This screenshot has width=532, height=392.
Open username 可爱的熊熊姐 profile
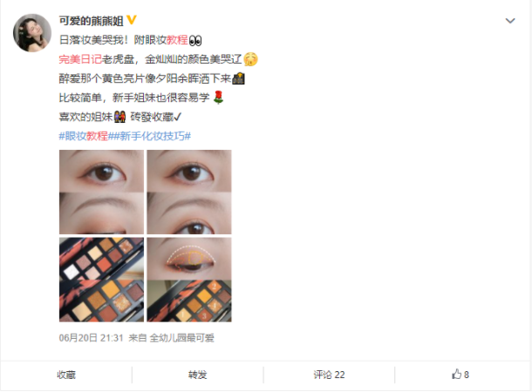(x=91, y=21)
